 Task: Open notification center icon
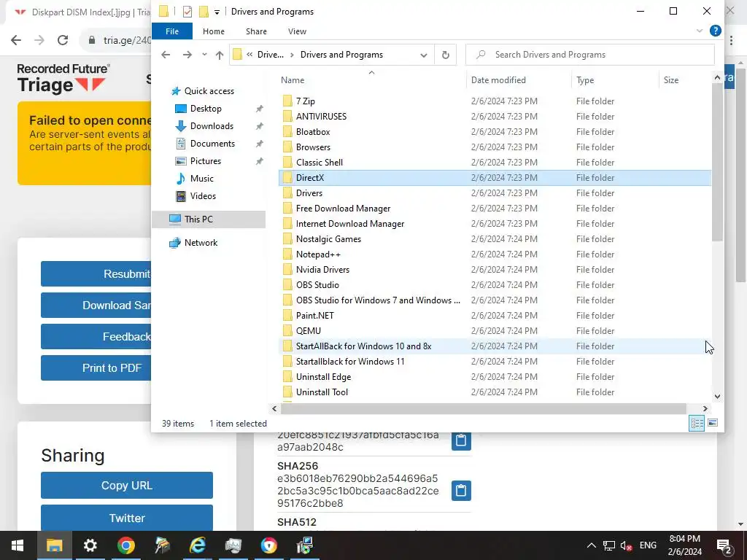[x=724, y=545]
